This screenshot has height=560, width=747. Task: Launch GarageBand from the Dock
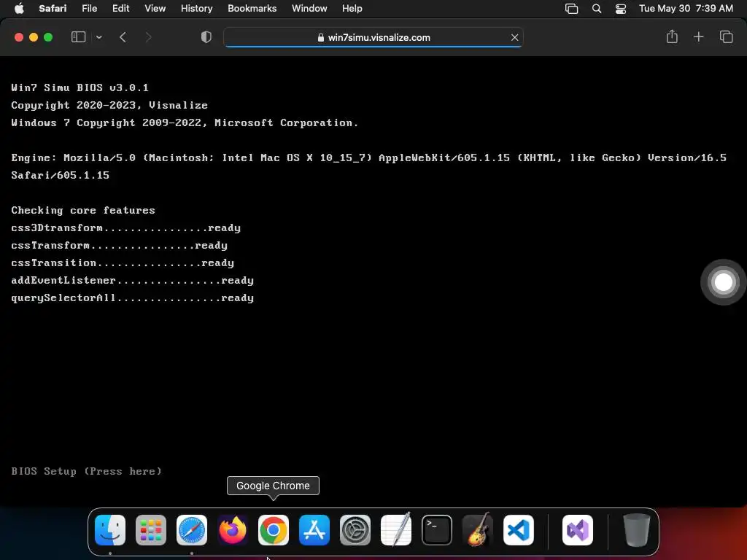click(x=478, y=530)
